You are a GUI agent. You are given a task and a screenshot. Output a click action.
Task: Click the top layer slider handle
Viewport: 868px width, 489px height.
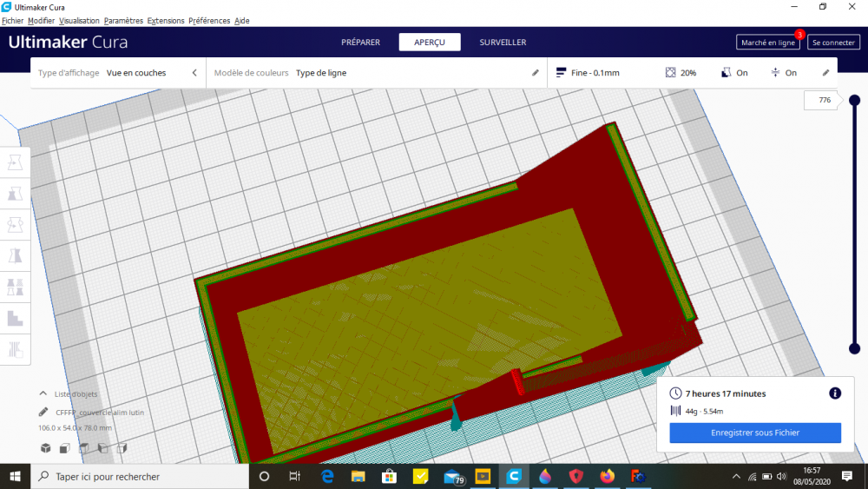pyautogui.click(x=855, y=100)
